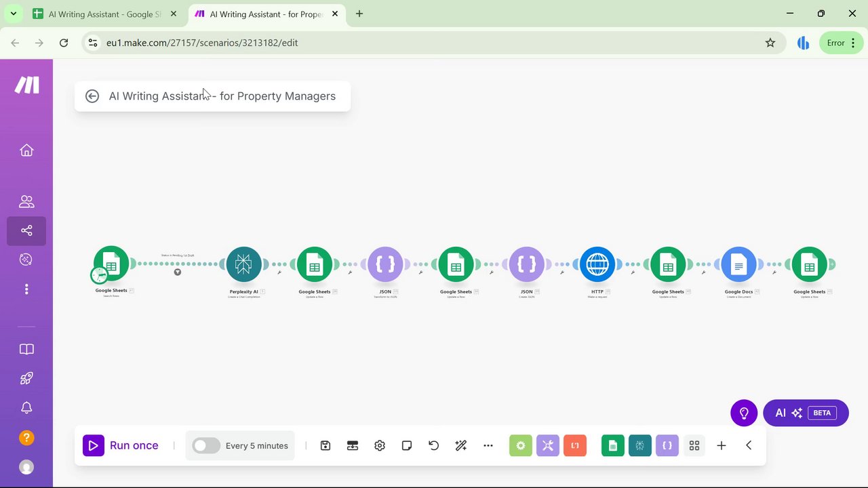Screen dimensions: 868x488
Task: Bookmark this page with the star
Action: click(770, 43)
